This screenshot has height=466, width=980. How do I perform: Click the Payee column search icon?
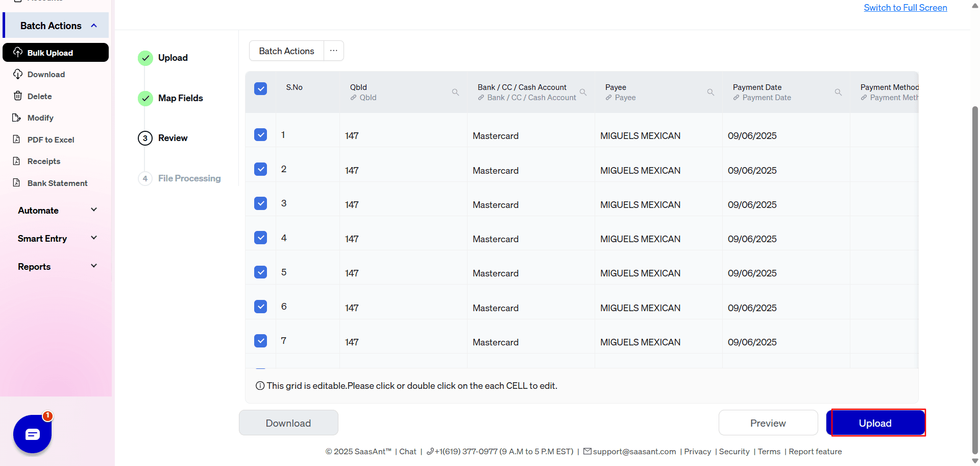click(710, 92)
